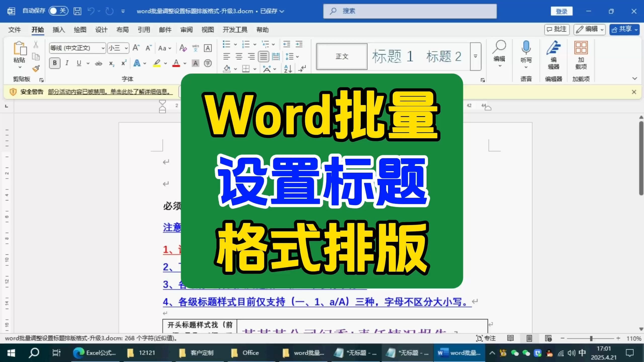Click the enclosed character icon

pyautogui.click(x=208, y=63)
